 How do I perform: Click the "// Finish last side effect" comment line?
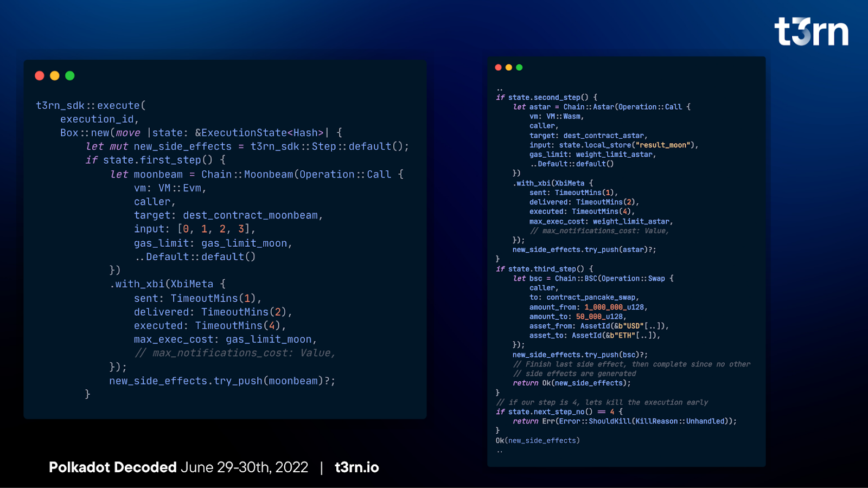(x=632, y=364)
